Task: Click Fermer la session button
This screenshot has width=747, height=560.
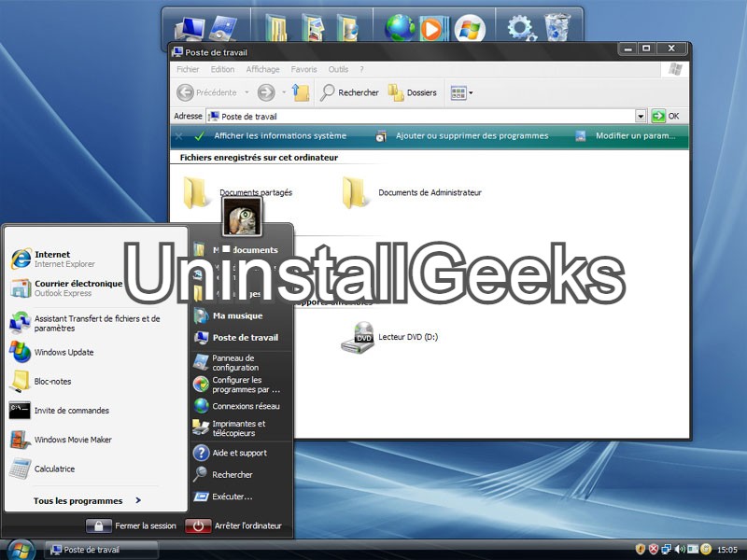Action: [132, 525]
